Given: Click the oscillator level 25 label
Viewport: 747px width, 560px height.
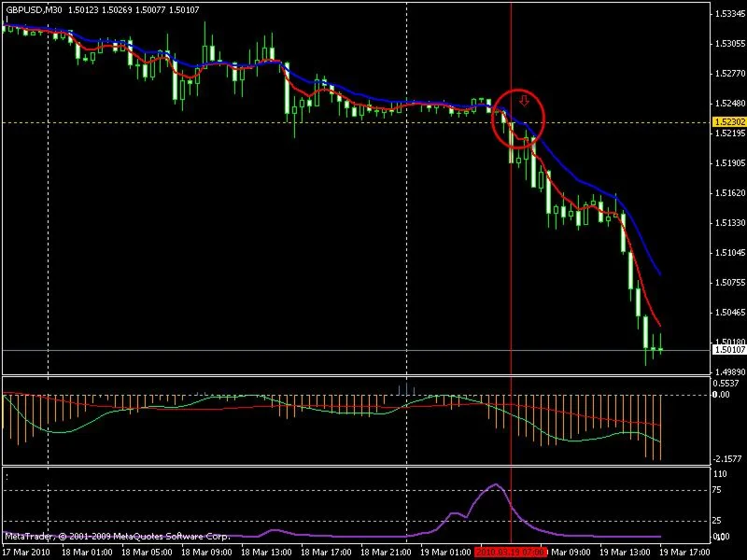Looking at the screenshot, I should 716,521.
